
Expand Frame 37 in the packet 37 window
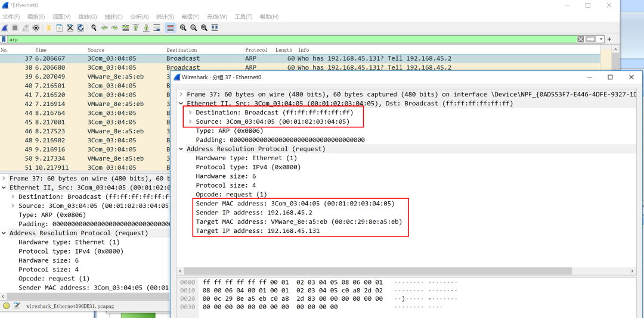point(181,94)
